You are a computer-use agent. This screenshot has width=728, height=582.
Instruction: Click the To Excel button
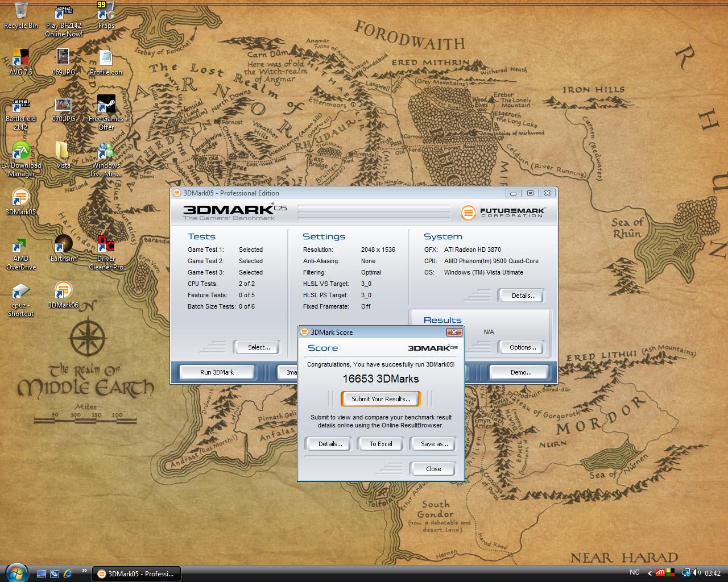[x=381, y=444]
